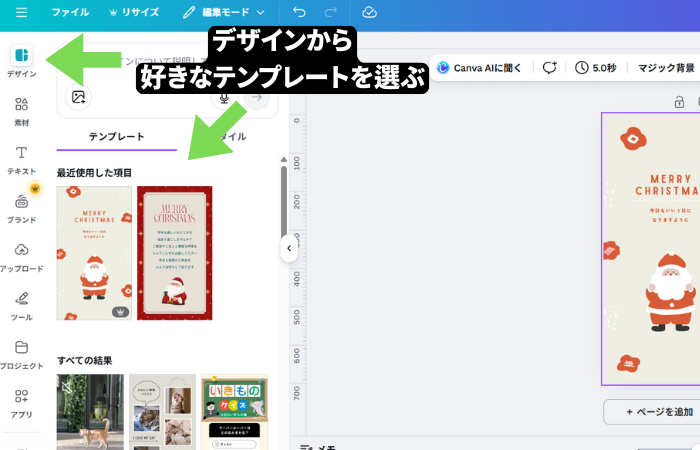The width and height of the screenshot is (700, 450).
Task: Click Canva AIに聞く button
Action: [x=480, y=68]
